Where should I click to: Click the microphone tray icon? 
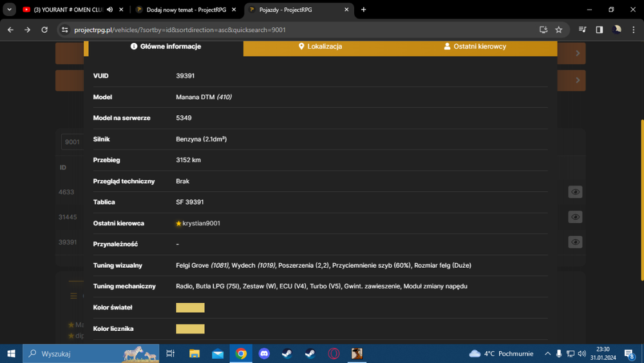[x=558, y=353]
